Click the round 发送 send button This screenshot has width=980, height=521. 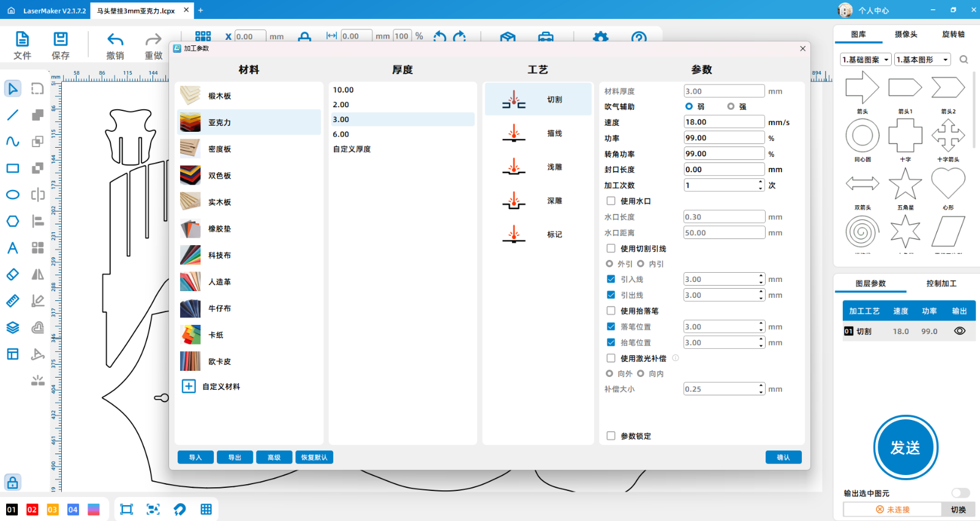click(x=905, y=447)
